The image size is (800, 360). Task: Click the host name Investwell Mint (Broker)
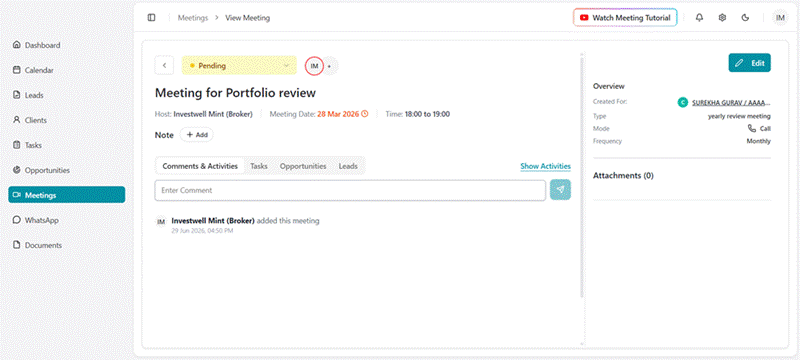point(213,114)
